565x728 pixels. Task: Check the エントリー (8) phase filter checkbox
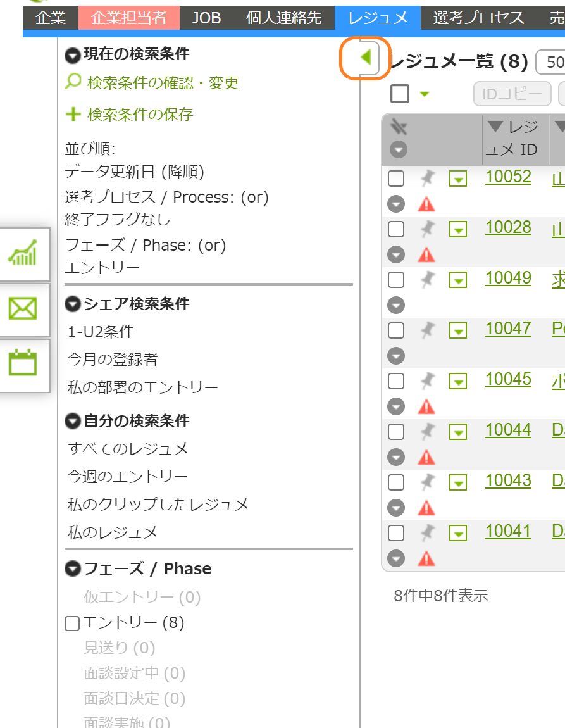(72, 623)
